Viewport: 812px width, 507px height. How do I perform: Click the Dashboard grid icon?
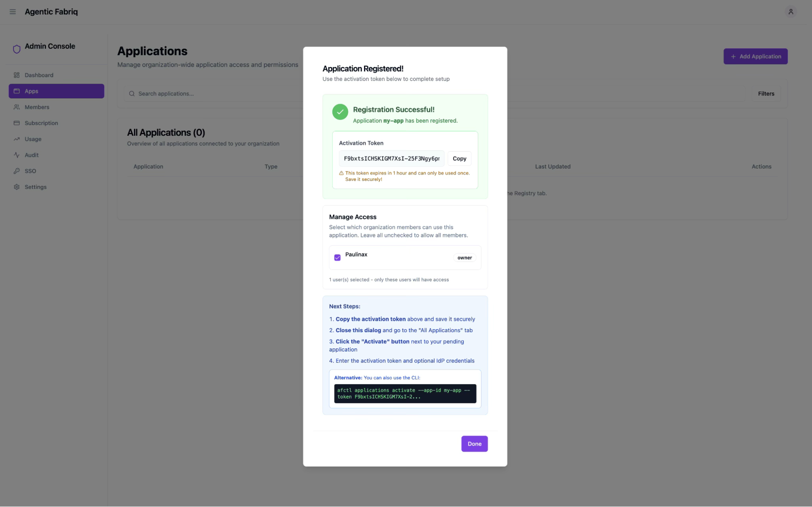(x=17, y=75)
